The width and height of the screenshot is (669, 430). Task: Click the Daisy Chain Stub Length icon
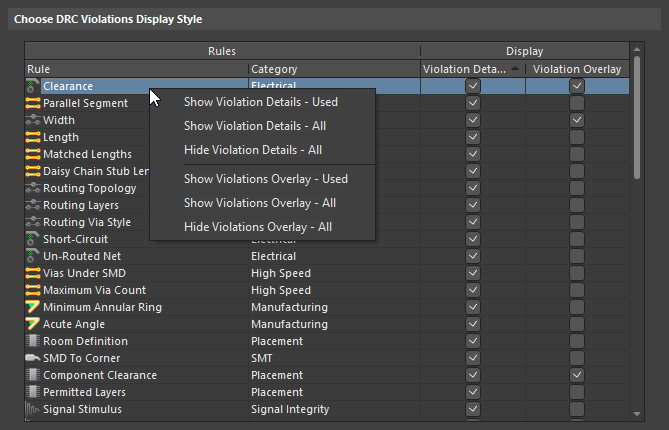coord(32,171)
